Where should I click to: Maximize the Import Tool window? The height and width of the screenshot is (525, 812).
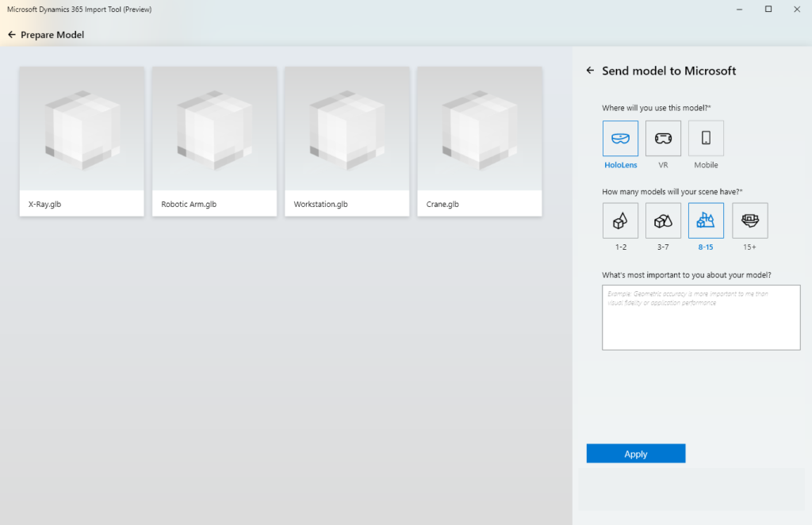tap(768, 10)
